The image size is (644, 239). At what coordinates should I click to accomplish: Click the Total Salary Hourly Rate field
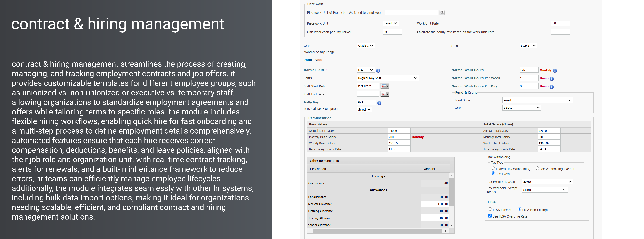[549, 149]
